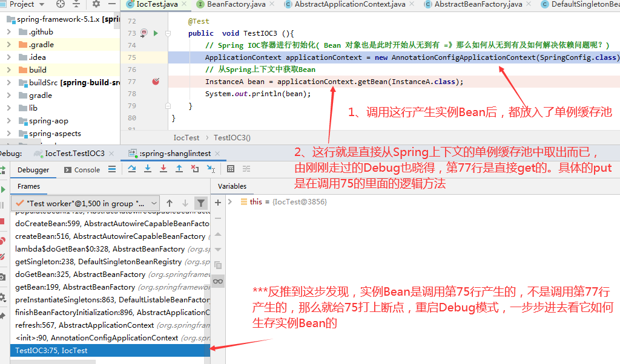The width and height of the screenshot is (620, 364).
Task: Select the getBean:199 stack frame
Action: coord(110,287)
